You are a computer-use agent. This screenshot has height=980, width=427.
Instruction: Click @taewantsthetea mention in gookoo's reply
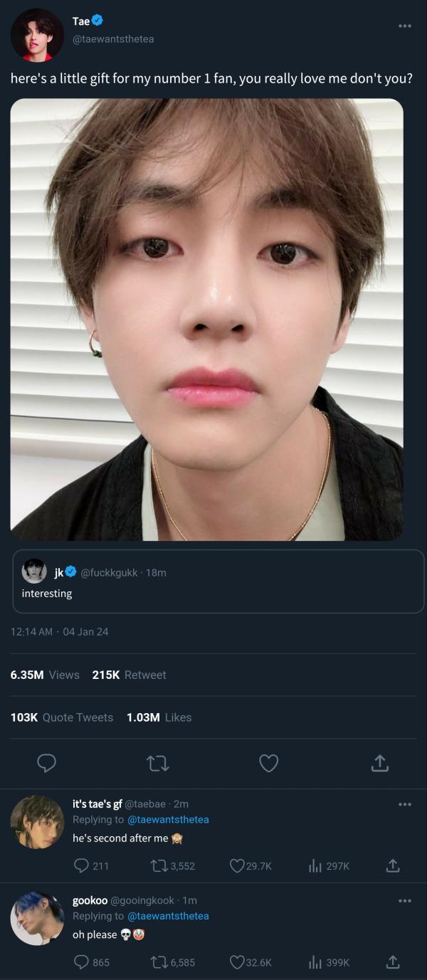[168, 916]
